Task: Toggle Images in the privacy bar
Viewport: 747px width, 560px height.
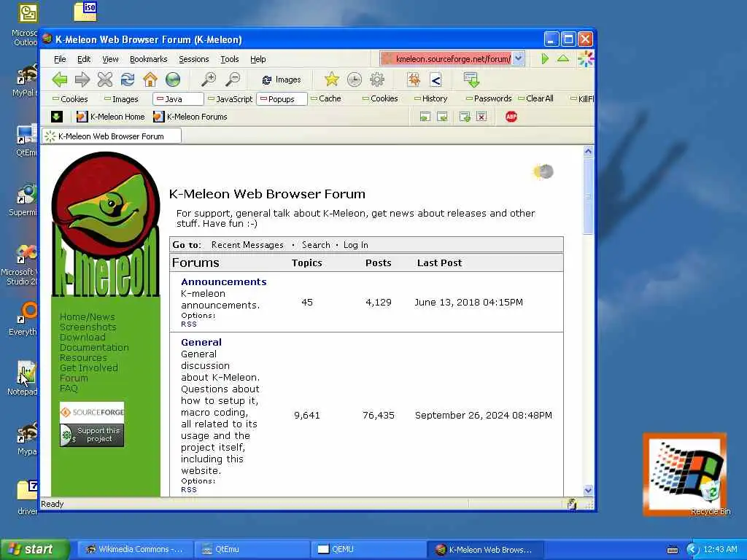Action: [122, 99]
